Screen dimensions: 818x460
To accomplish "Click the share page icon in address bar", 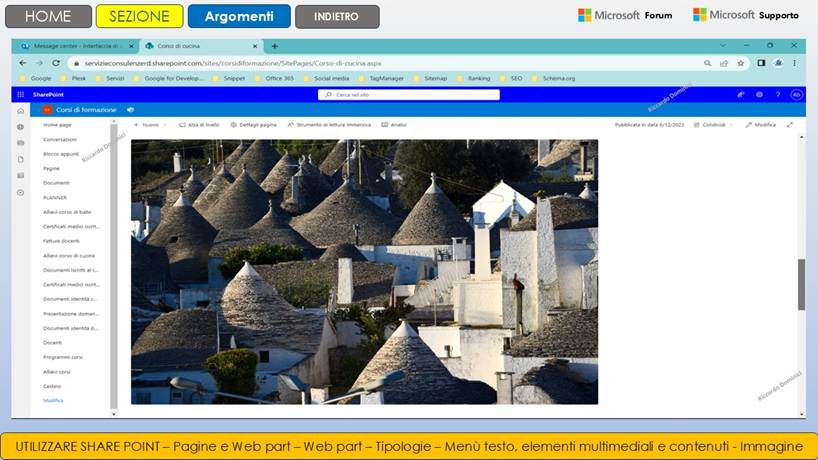I will tap(724, 63).
